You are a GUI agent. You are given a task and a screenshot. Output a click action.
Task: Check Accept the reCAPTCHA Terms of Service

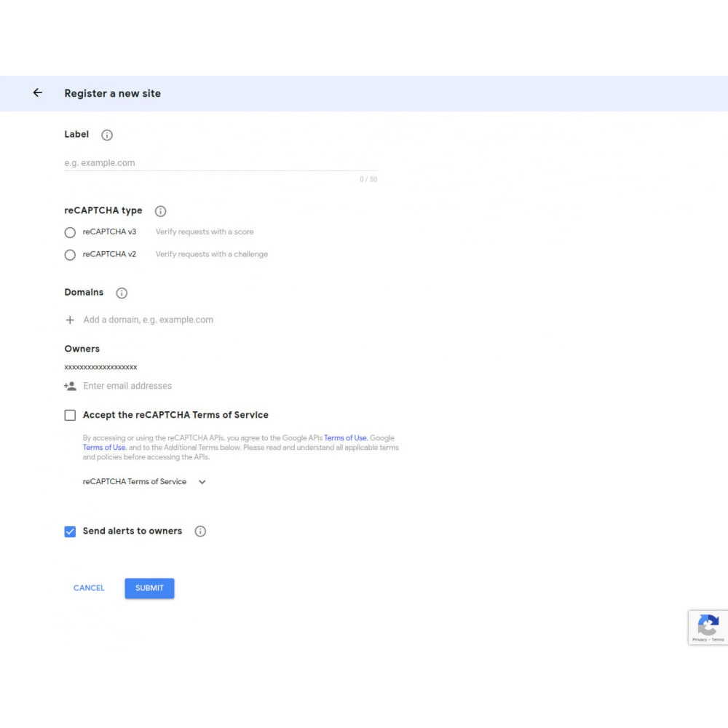tap(70, 415)
